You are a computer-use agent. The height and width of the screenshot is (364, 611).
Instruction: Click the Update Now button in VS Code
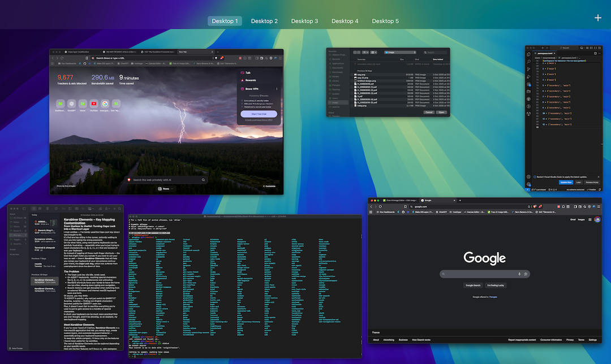(566, 183)
